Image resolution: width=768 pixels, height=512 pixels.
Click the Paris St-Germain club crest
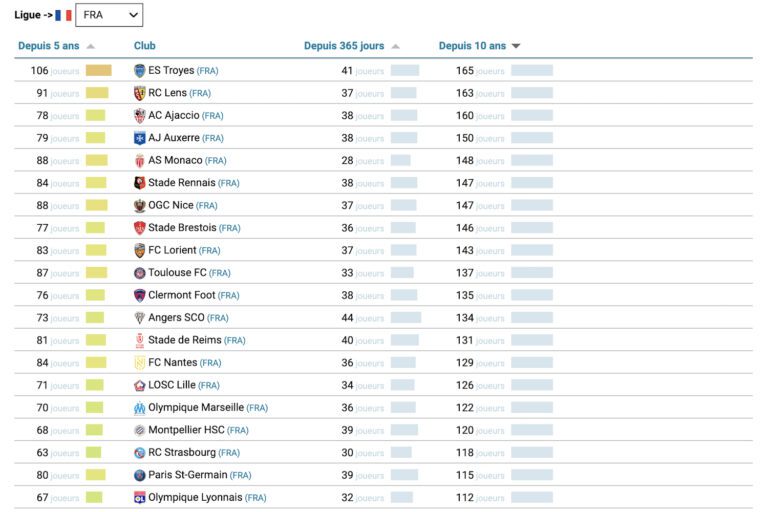pos(140,476)
